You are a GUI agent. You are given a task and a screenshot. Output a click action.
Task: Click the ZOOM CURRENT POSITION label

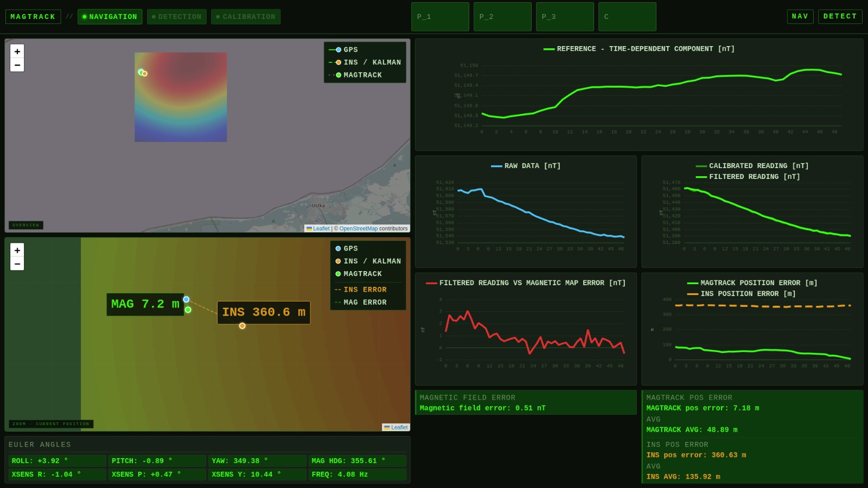[x=51, y=424]
